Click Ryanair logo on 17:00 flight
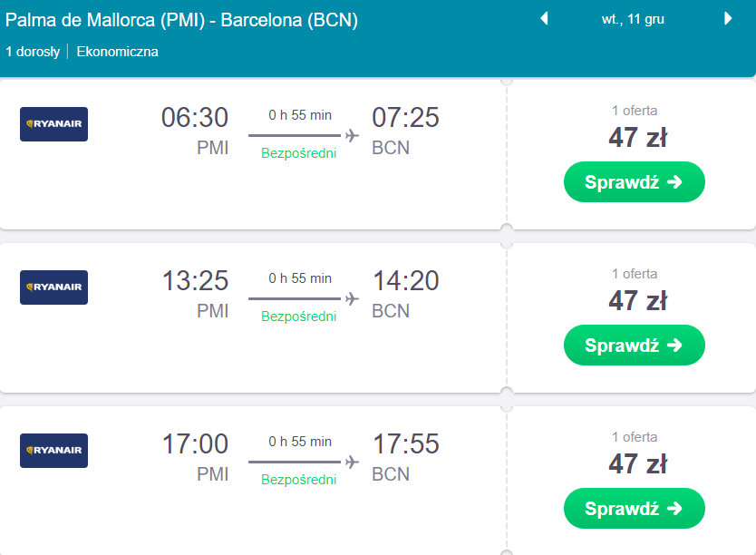This screenshot has height=555, width=756. coord(53,451)
